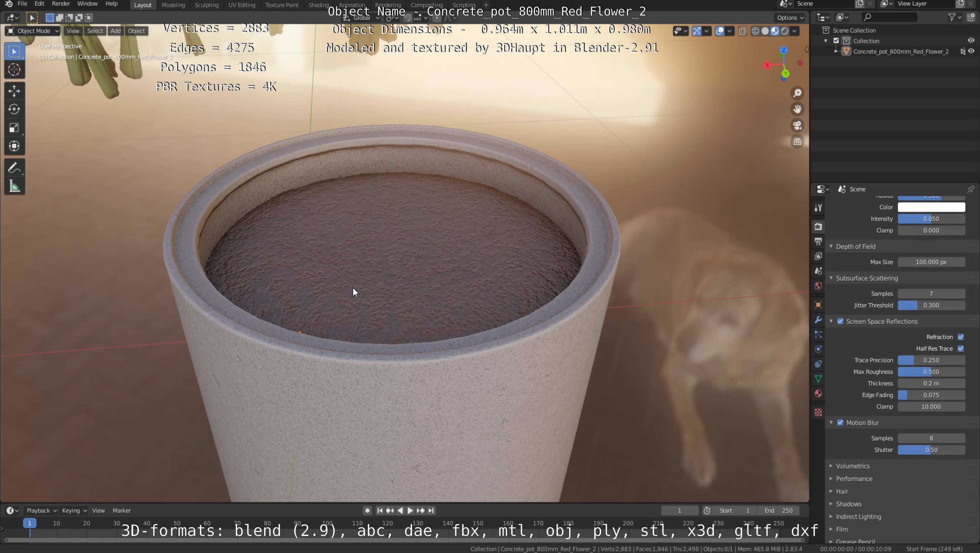This screenshot has height=553, width=980.
Task: Switch to the UV Editing workspace tab
Action: 242,5
